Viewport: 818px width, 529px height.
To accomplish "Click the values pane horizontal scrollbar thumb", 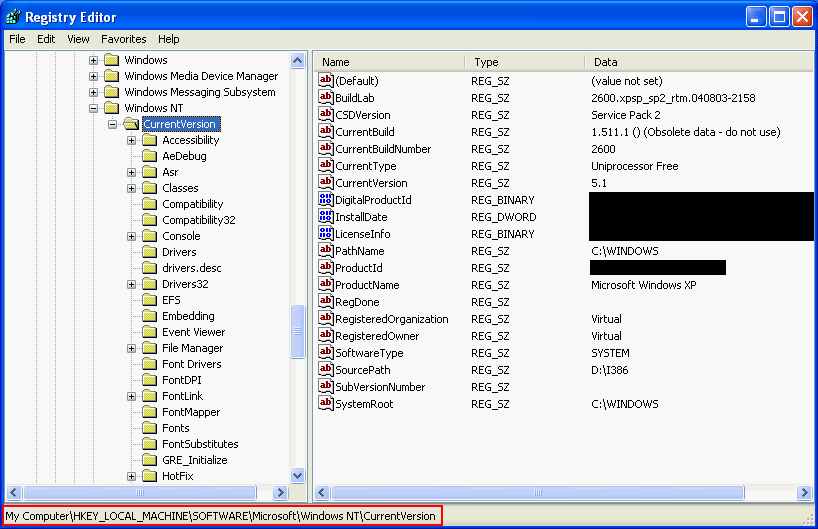I will coord(538,492).
